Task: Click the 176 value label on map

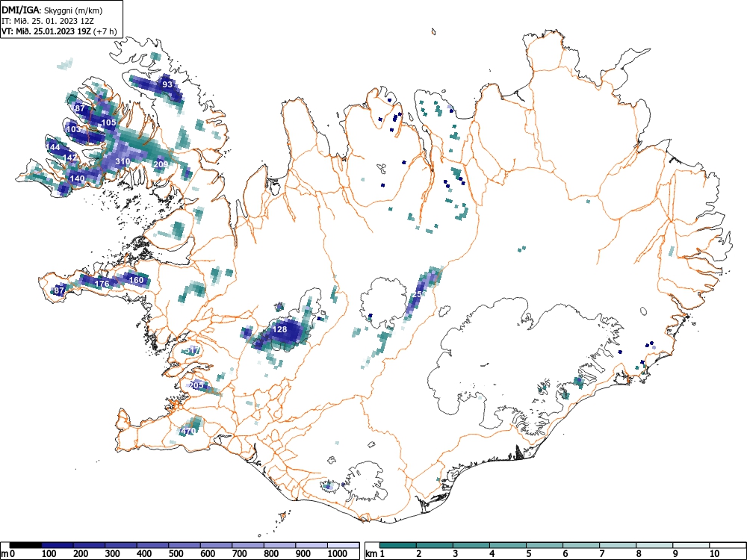Action: click(102, 284)
